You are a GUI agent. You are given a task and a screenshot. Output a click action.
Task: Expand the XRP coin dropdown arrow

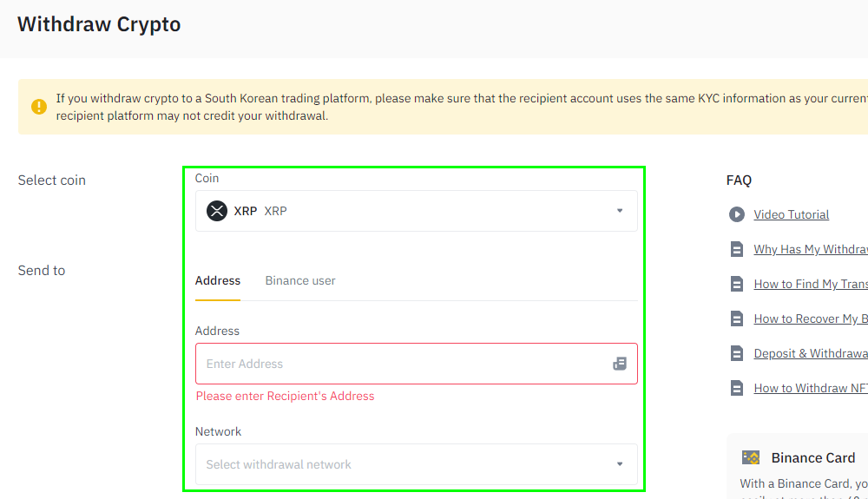tap(620, 211)
